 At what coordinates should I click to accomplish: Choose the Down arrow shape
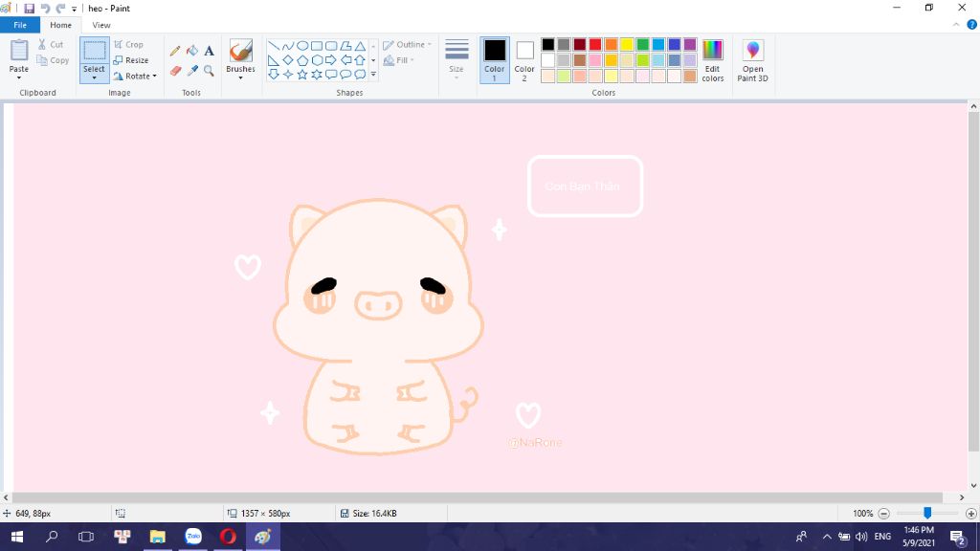click(x=273, y=75)
